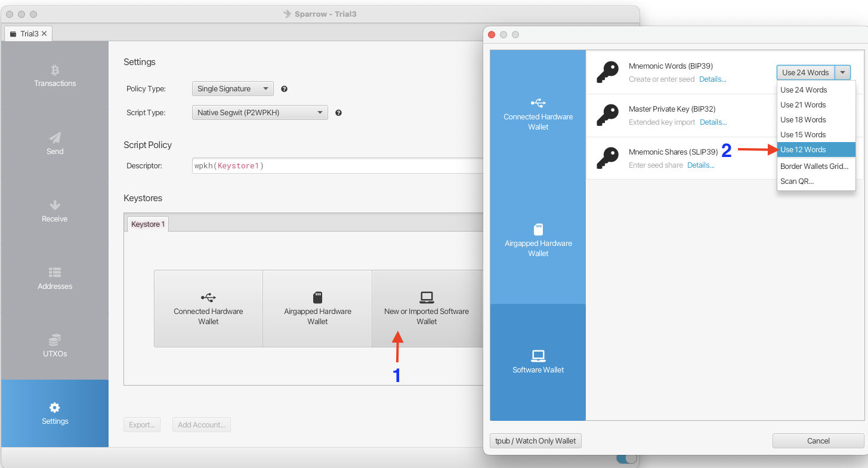Select the Keystore 1 tab

pyautogui.click(x=148, y=224)
